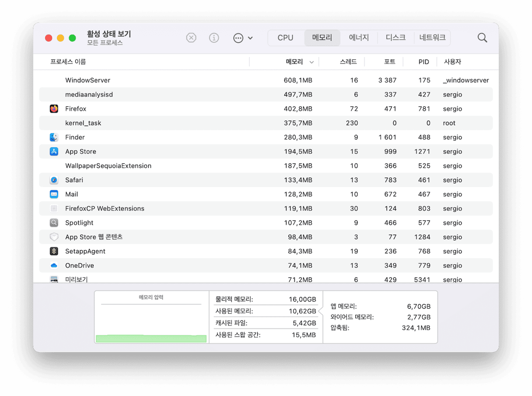Image resolution: width=532 pixels, height=396 pixels.
Task: Click the root user cell
Action: tap(449, 123)
